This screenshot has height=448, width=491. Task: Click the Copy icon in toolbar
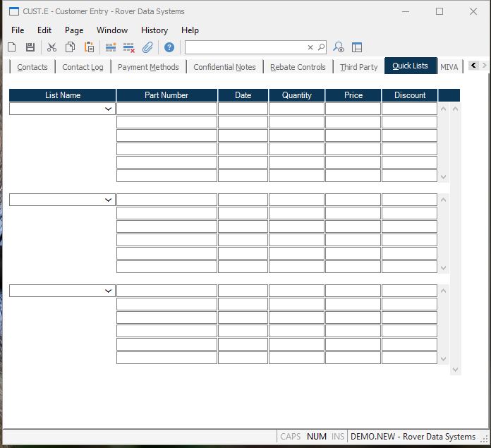pyautogui.click(x=70, y=47)
